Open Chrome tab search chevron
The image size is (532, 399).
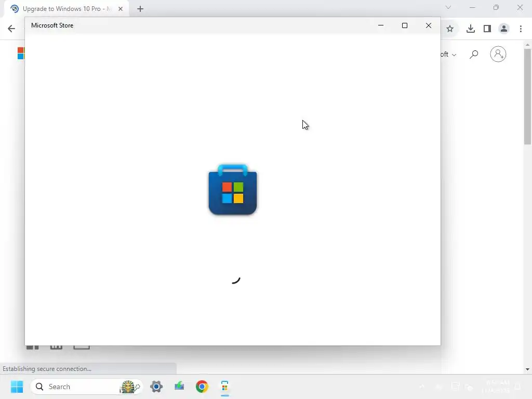[448, 7]
